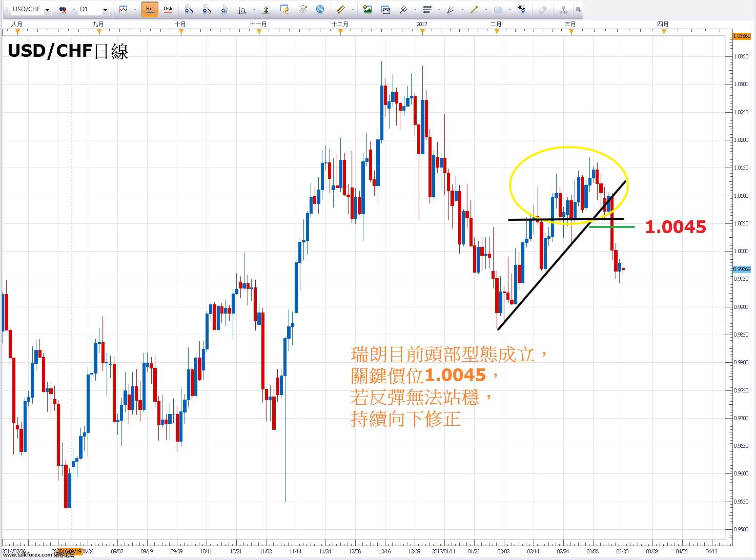Expand the fan lines dropdown arrow
The image size is (756, 560).
462,10
